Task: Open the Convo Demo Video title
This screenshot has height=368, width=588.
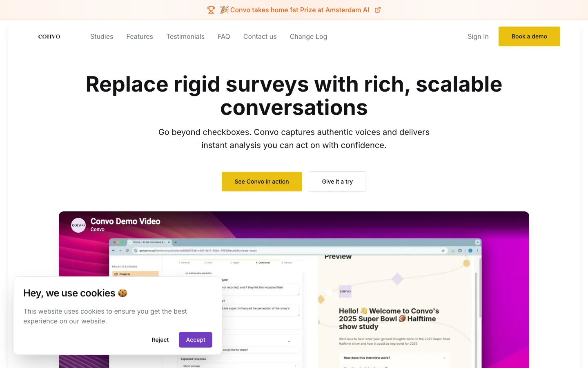Action: coord(125,221)
